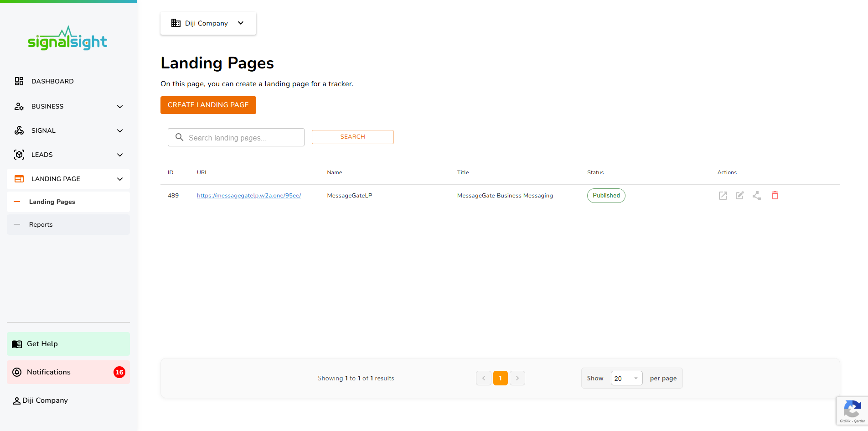Select the Signal sidebar icon

click(19, 130)
